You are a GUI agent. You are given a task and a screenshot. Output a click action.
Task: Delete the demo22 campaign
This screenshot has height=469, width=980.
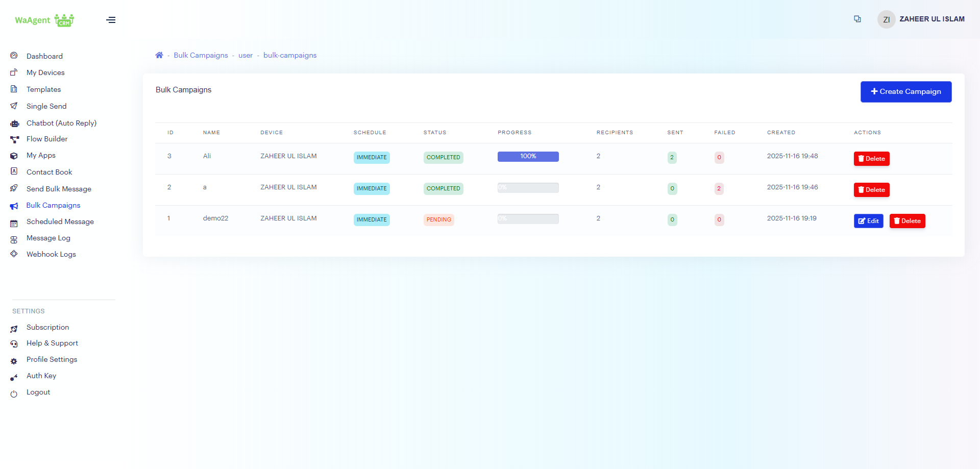907,221
